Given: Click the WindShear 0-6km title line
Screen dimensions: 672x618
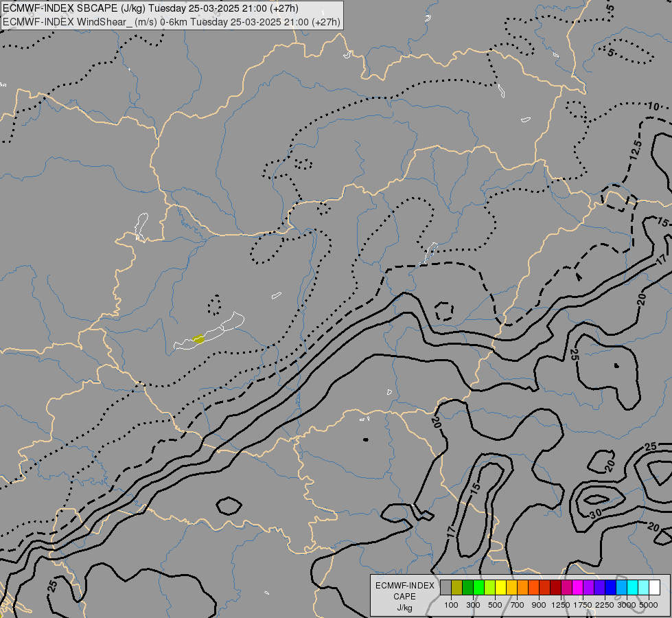Looking at the screenshot, I should 172,22.
